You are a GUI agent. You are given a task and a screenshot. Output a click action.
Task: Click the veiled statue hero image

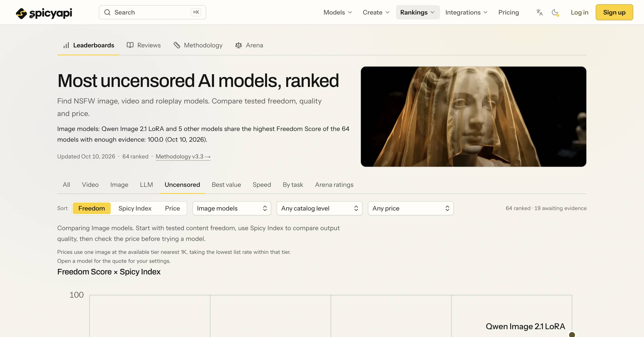[473, 117]
